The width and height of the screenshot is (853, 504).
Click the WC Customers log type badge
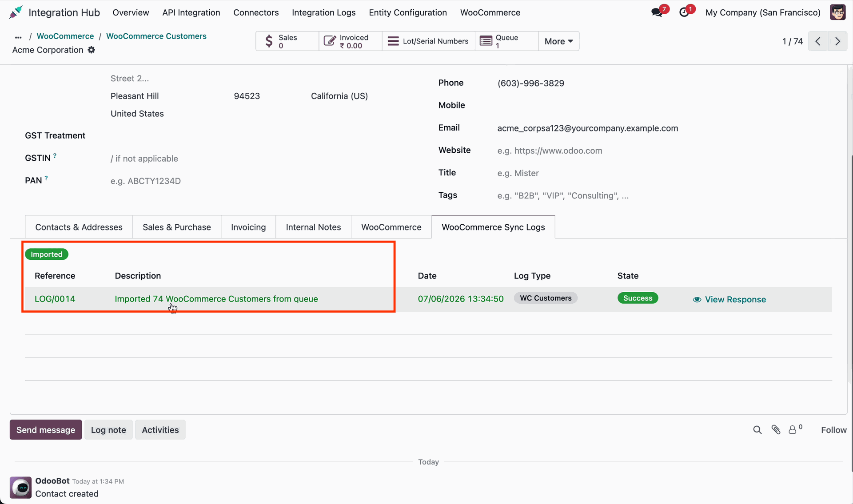(546, 298)
